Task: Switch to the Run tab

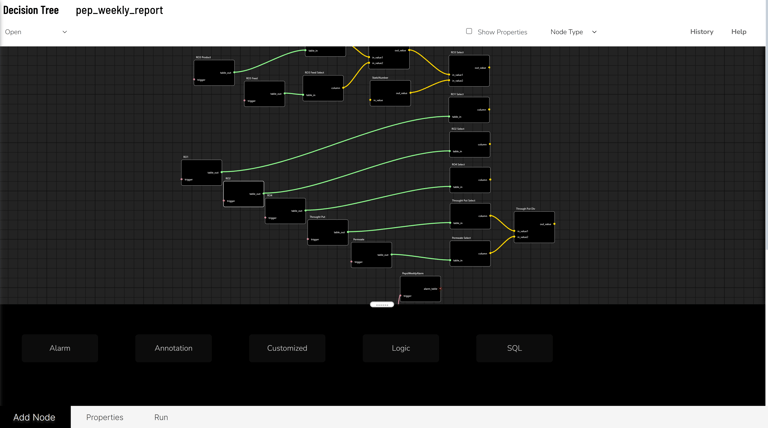Action: point(161,417)
